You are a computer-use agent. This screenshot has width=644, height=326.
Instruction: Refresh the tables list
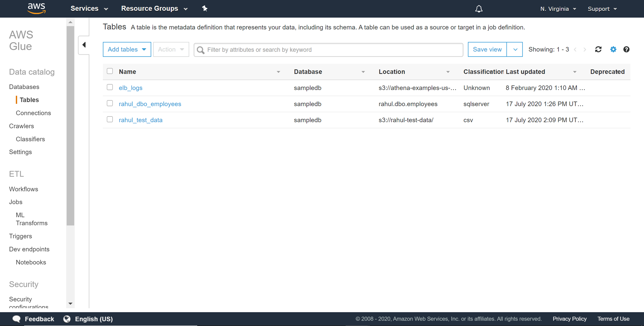598,50
